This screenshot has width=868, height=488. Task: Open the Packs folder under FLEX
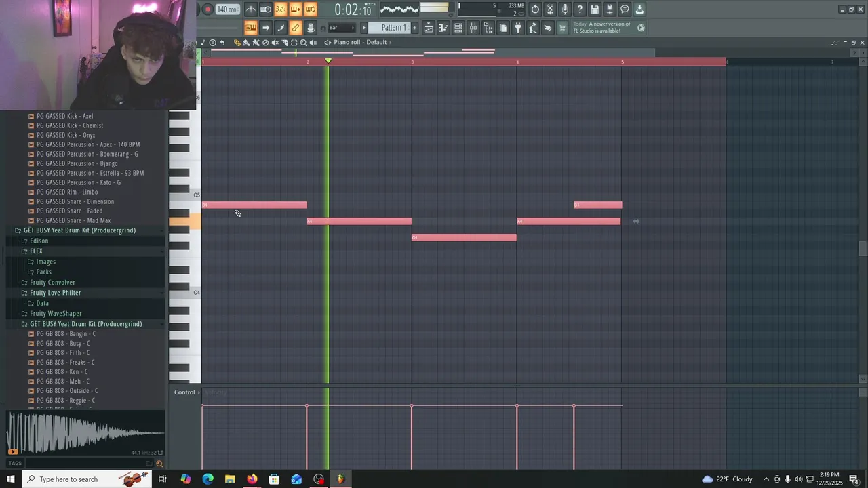coord(43,272)
